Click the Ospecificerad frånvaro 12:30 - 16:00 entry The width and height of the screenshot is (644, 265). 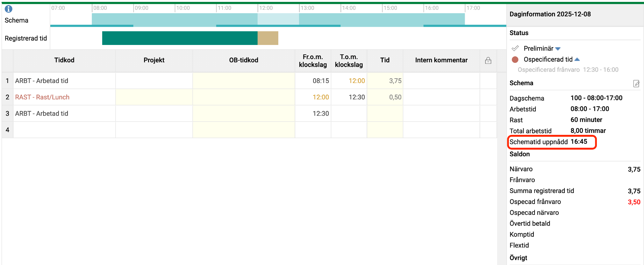(568, 70)
